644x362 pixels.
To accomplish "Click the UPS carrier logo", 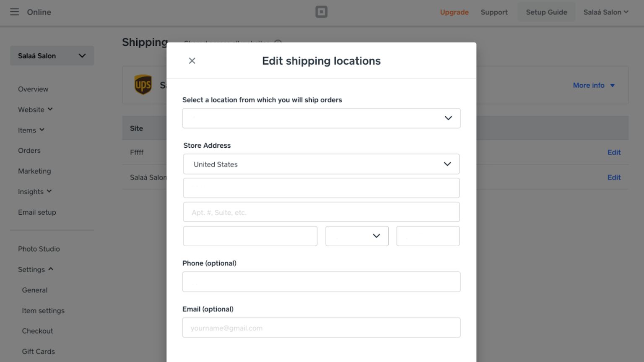I will pyautogui.click(x=143, y=85).
